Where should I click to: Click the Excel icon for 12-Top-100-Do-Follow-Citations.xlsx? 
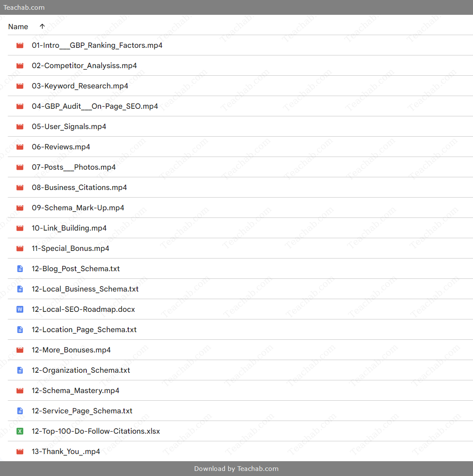pyautogui.click(x=20, y=431)
